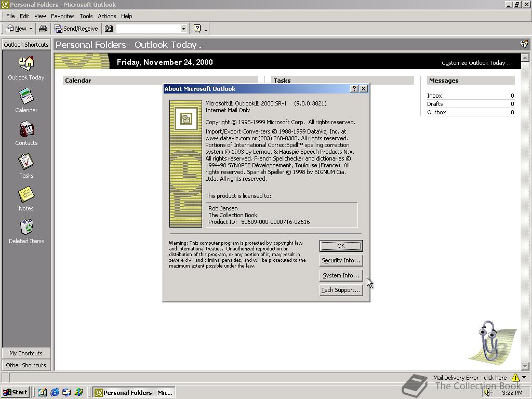Screen dimensions: 532x399
Task: Click the vertical scrollbar up arrow
Action: (525, 57)
